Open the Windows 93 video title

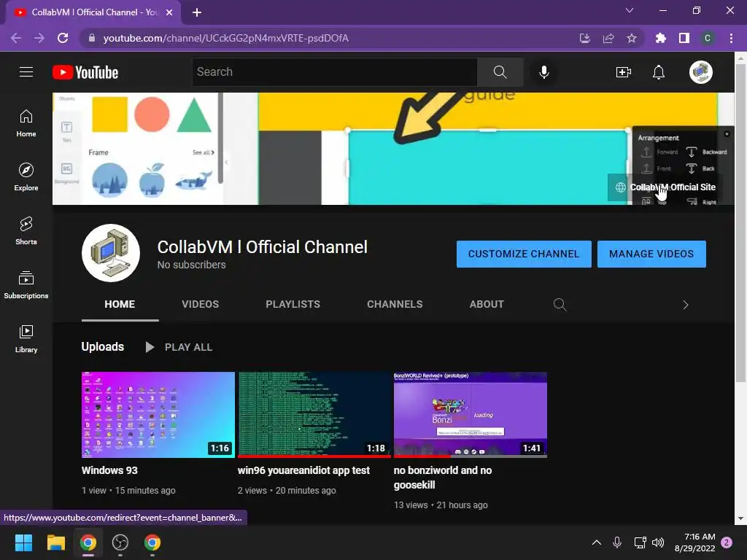tap(109, 470)
